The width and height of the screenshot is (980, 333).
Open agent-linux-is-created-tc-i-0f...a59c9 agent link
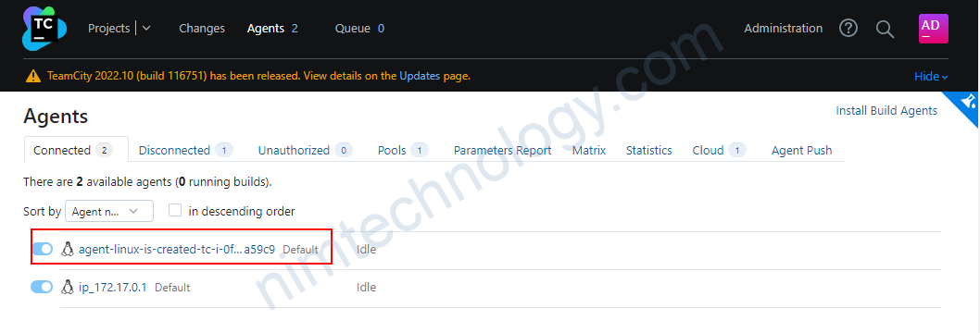[x=177, y=250]
